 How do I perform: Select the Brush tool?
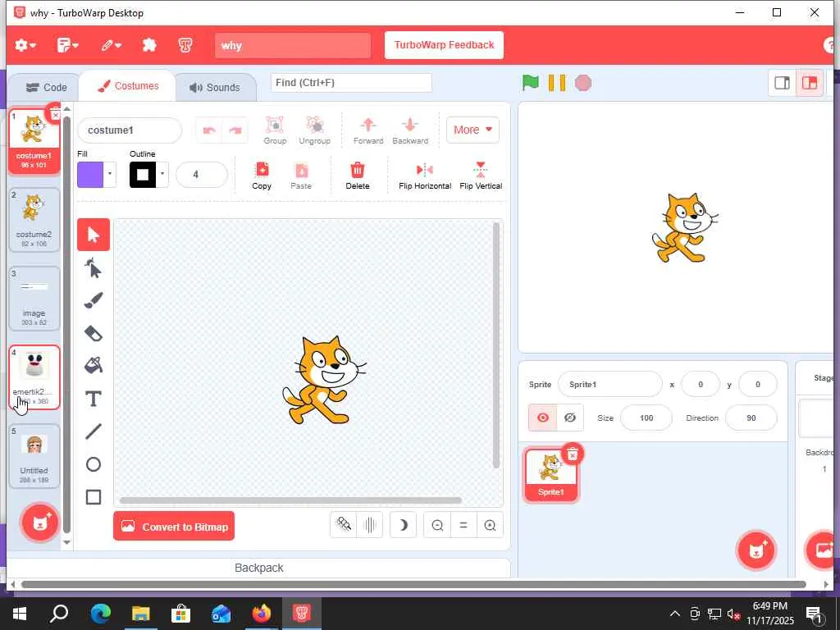click(94, 300)
